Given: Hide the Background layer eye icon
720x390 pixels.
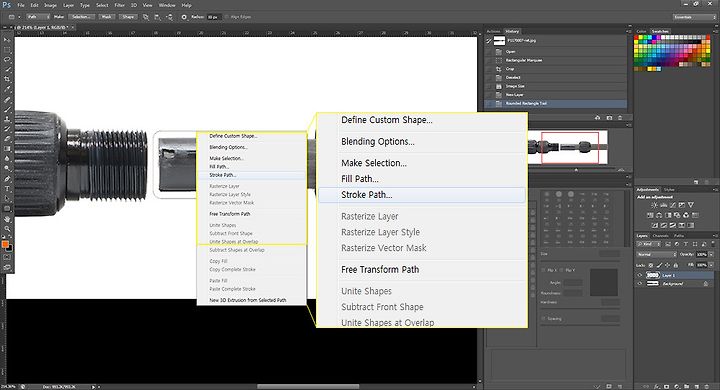Looking at the screenshot, I should 640,284.
